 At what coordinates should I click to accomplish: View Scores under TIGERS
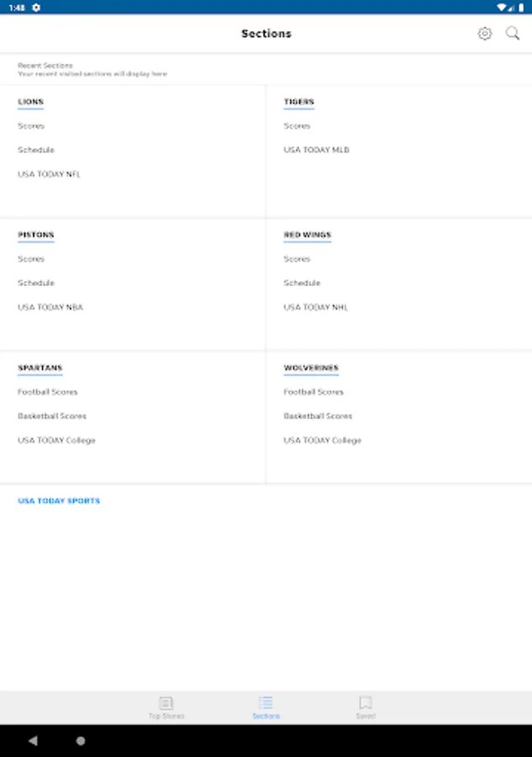coord(298,126)
